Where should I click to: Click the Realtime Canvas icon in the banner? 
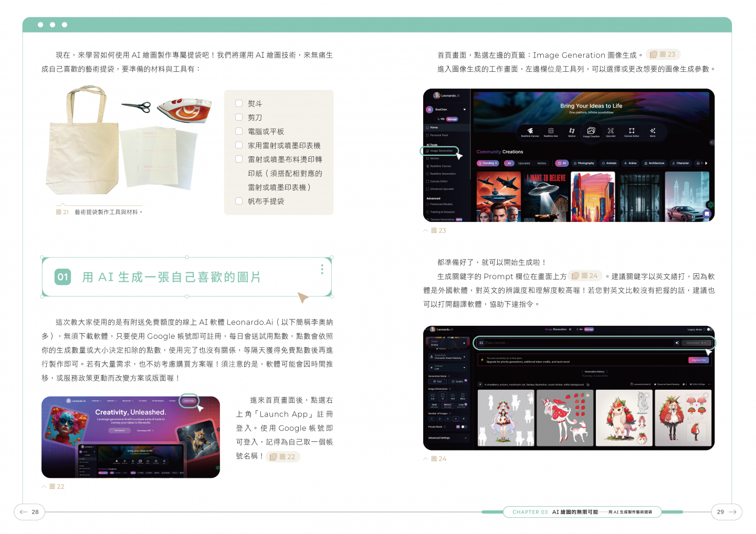530,131
